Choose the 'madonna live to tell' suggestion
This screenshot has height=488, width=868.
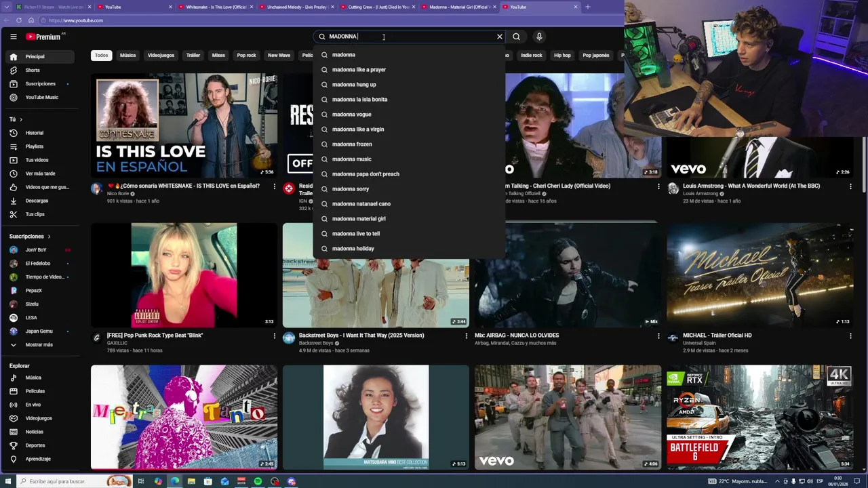click(x=409, y=234)
